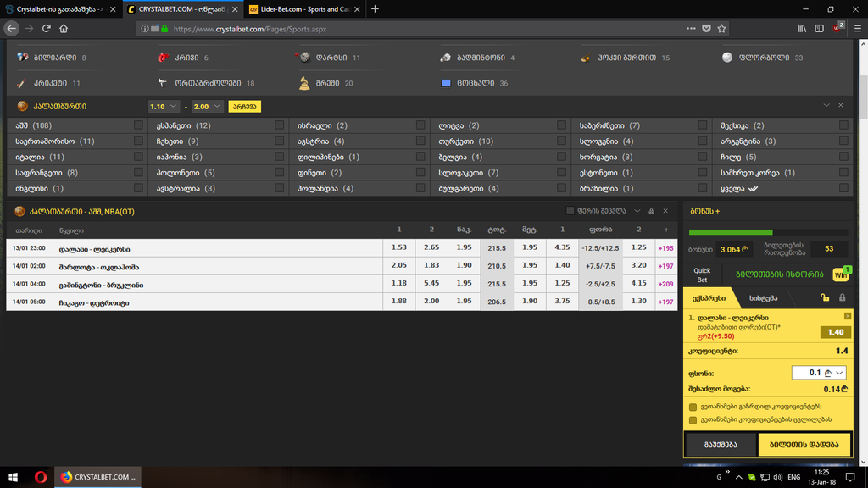Save page to Pocket
Viewport: 868px width, 488px height.
tap(706, 28)
